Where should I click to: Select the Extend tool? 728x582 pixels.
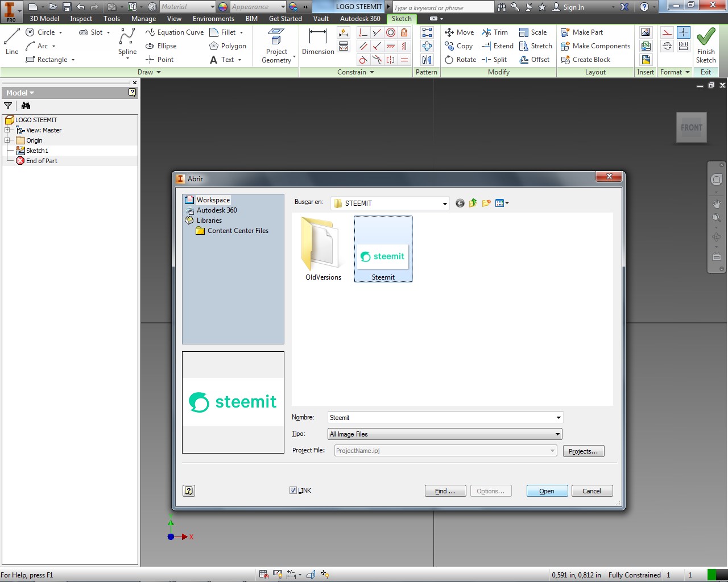pos(497,46)
